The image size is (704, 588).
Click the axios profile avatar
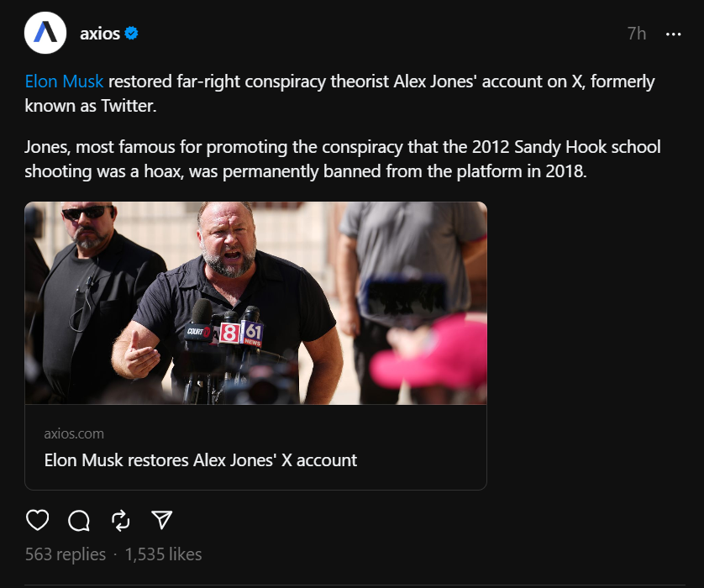click(45, 34)
